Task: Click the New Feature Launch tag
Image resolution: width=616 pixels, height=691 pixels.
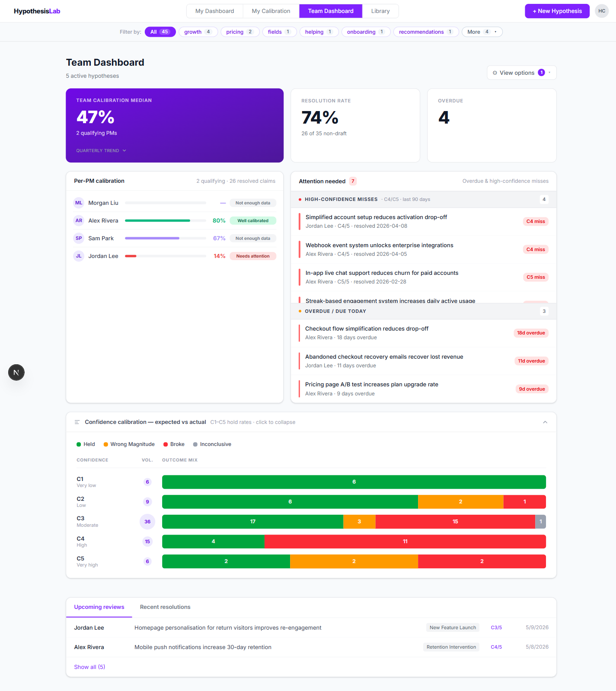Action: pyautogui.click(x=453, y=627)
